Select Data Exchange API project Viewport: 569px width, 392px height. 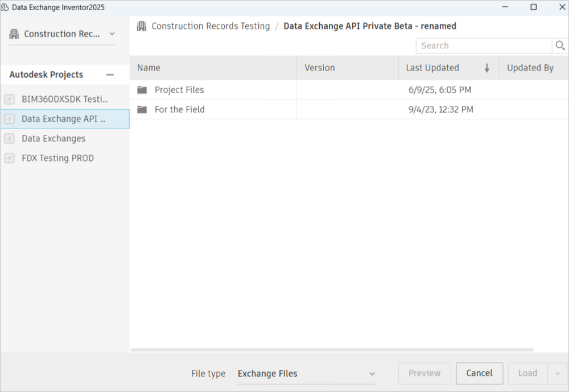tap(65, 119)
